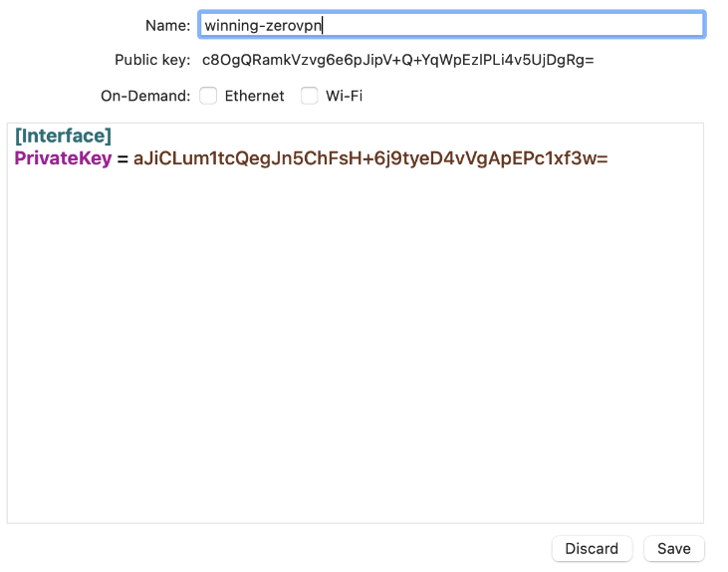Click the private key value string
Viewport: 728px width, 572px height.
tap(370, 158)
